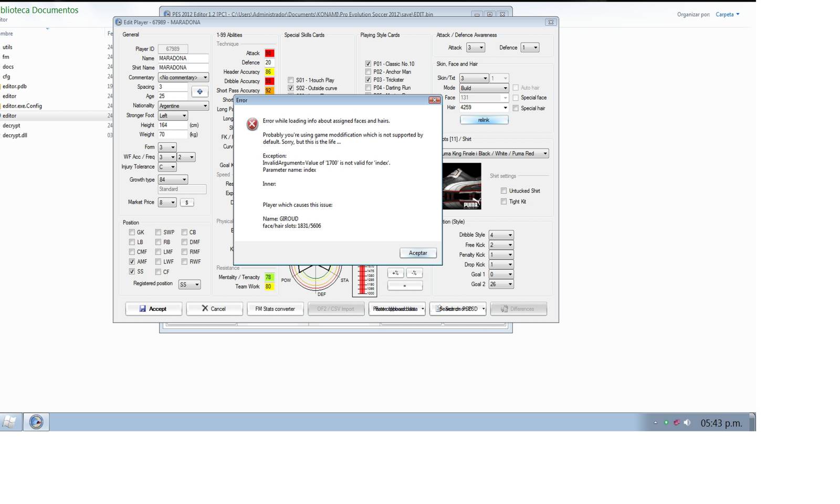This screenshot has height=504, width=840.
Task: Enable the Tight Kit checkbox
Action: pyautogui.click(x=504, y=201)
